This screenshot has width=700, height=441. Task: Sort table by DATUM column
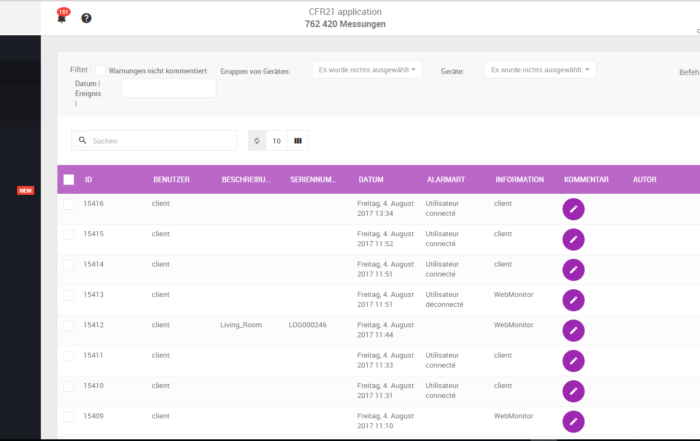coord(371,179)
